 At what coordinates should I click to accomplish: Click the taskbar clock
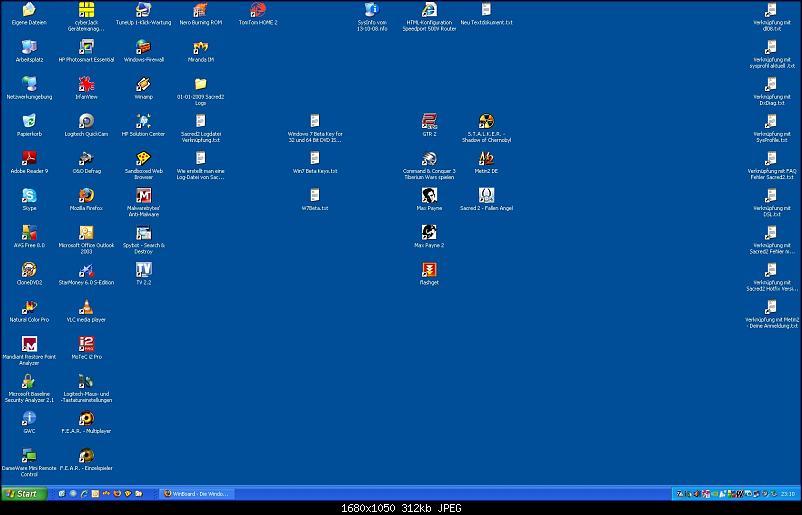(x=788, y=494)
